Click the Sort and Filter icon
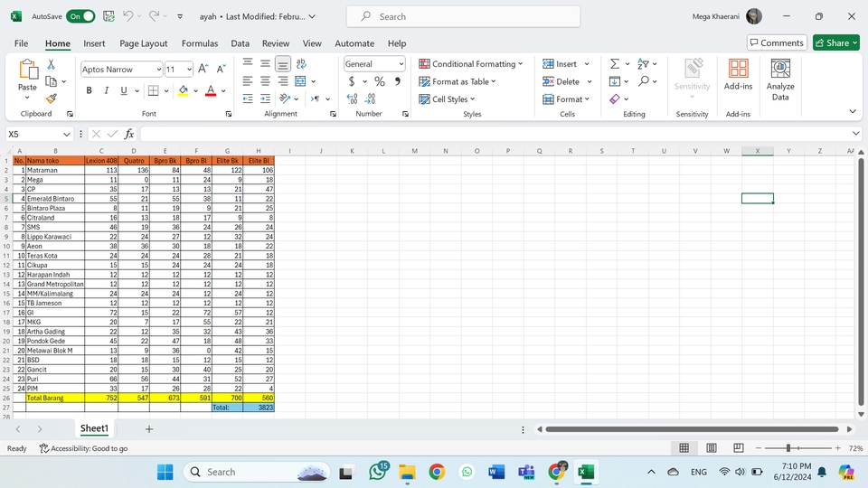 point(643,63)
